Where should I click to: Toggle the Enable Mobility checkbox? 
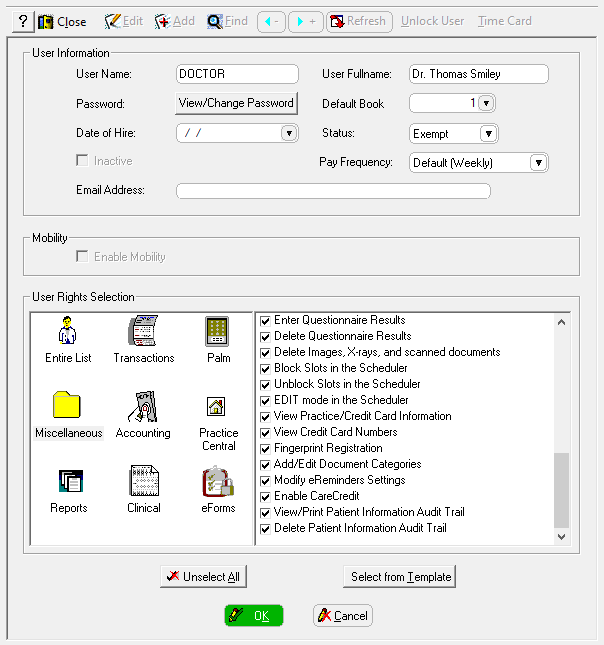[x=82, y=256]
